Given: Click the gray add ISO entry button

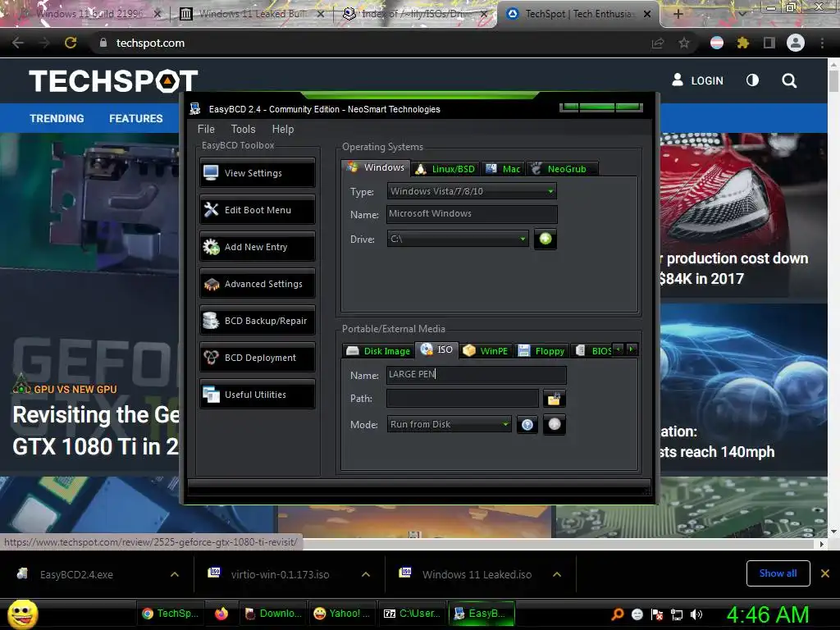Looking at the screenshot, I should [x=555, y=425].
